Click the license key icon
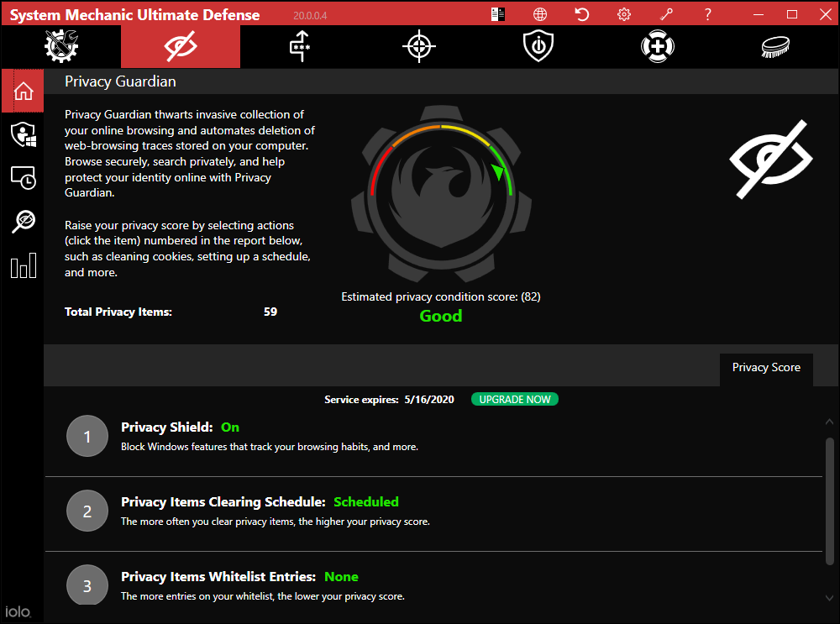Image resolution: width=840 pixels, height=624 pixels. coord(666,14)
